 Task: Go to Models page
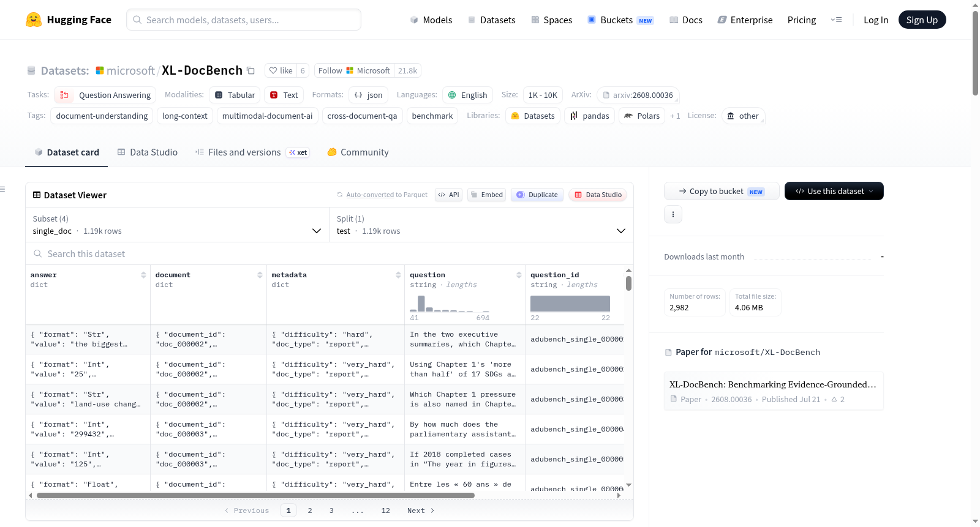431,20
